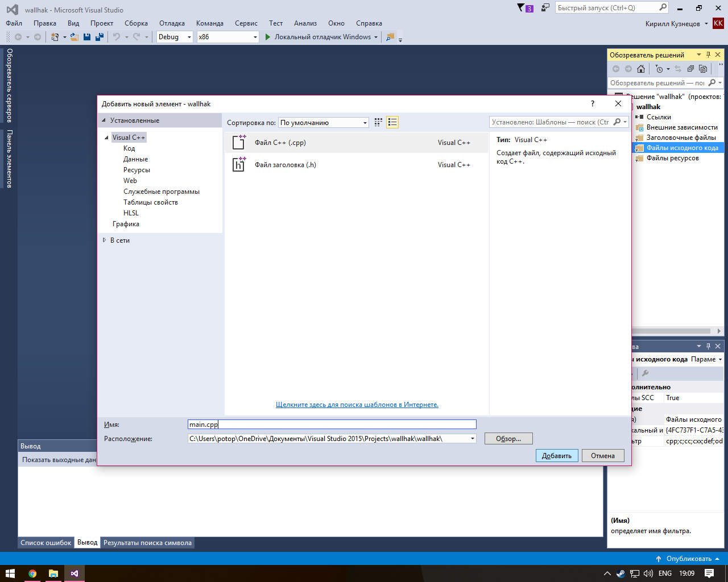
Task: Switch template list to small icons view
Action: point(378,122)
